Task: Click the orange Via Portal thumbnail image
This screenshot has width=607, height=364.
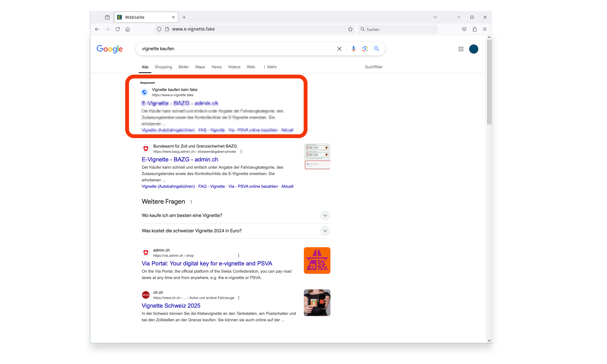Action: (317, 260)
